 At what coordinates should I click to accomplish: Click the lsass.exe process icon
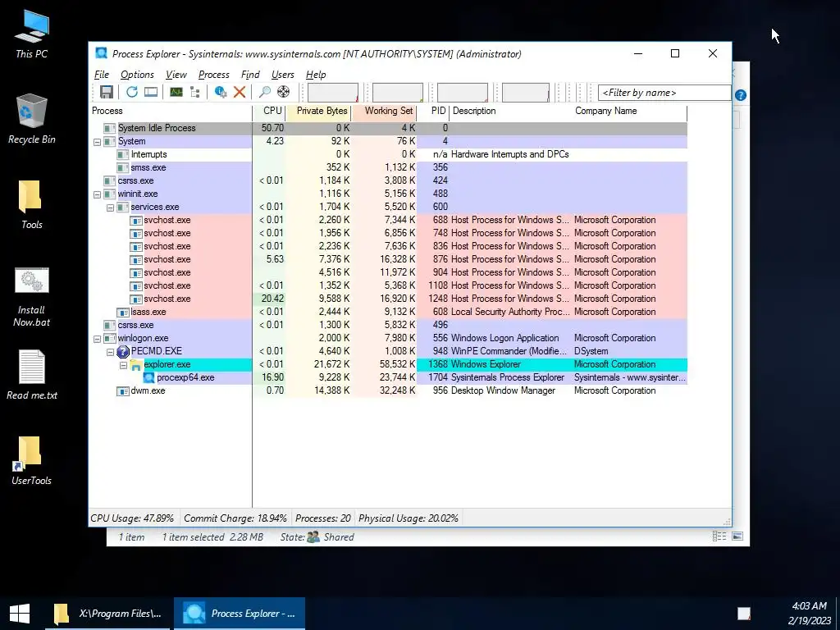point(123,313)
